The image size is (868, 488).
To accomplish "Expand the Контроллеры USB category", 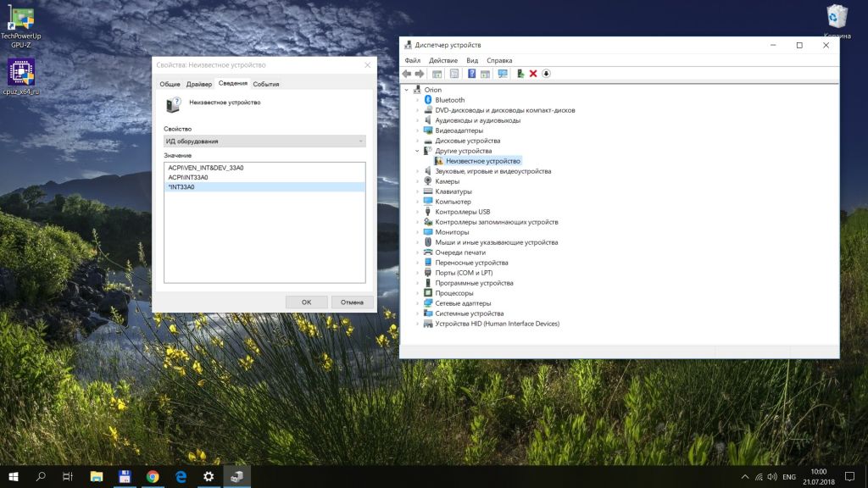I will coord(417,211).
